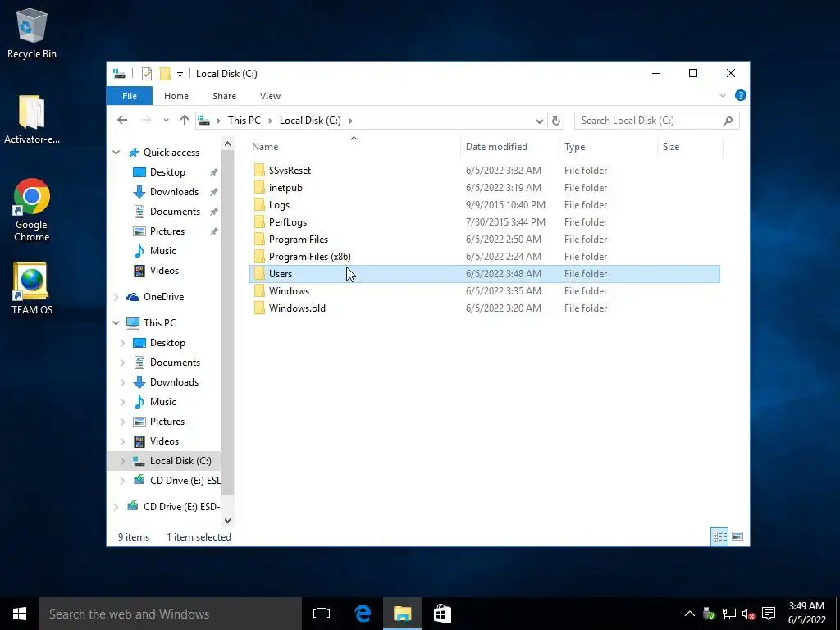This screenshot has width=840, height=630.
Task: Open the Store from taskbar
Action: point(442,614)
